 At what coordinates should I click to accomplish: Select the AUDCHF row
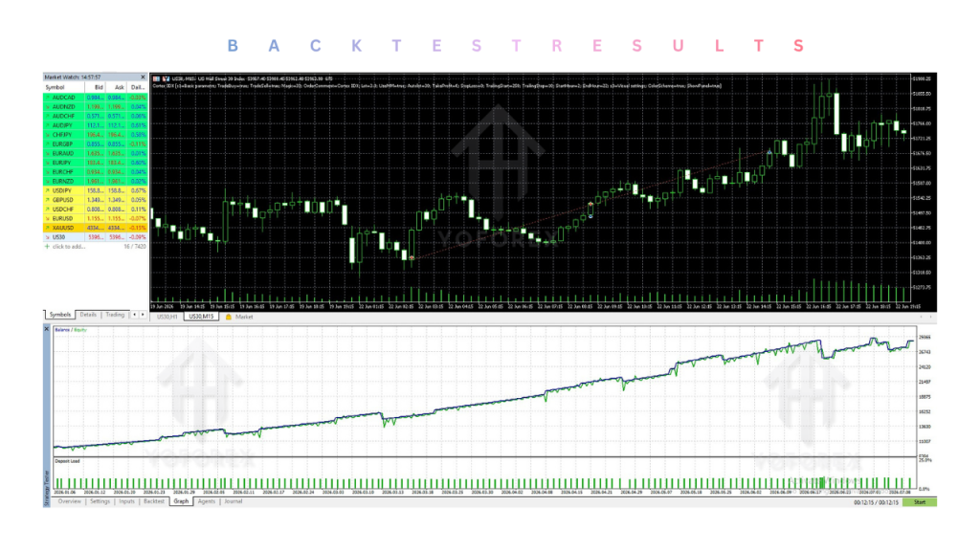coord(95,116)
